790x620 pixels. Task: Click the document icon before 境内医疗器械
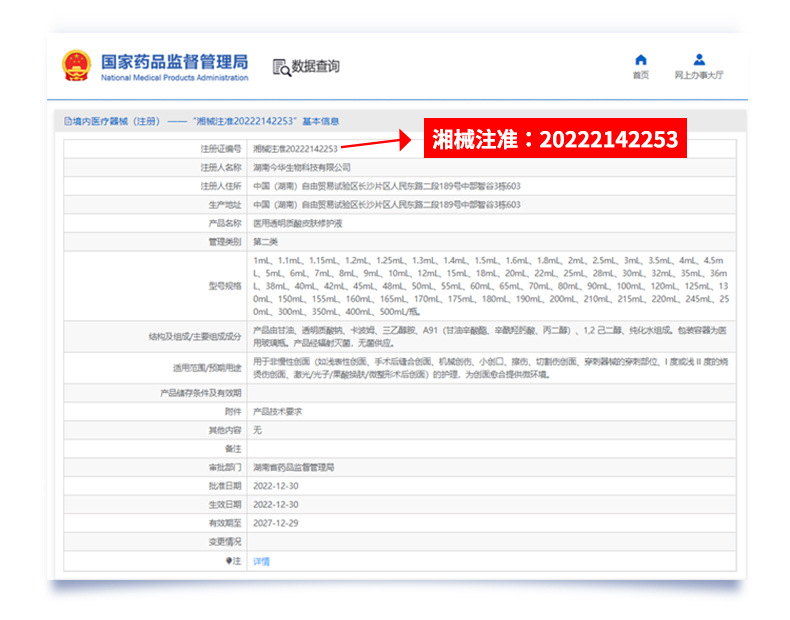tap(68, 121)
